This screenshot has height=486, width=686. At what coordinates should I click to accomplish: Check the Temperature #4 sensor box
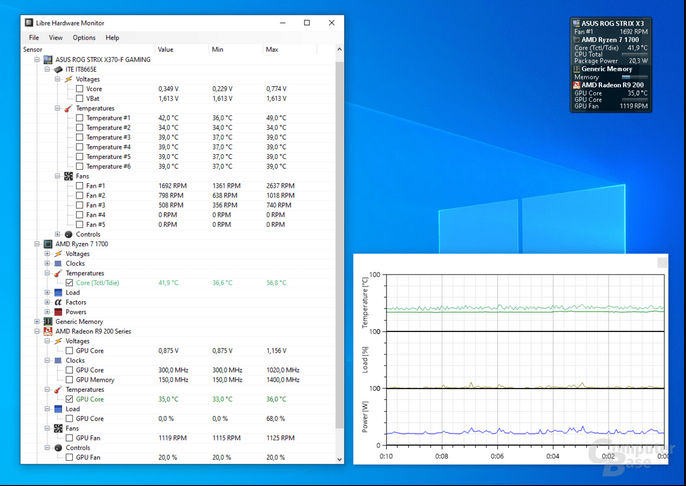coord(79,147)
